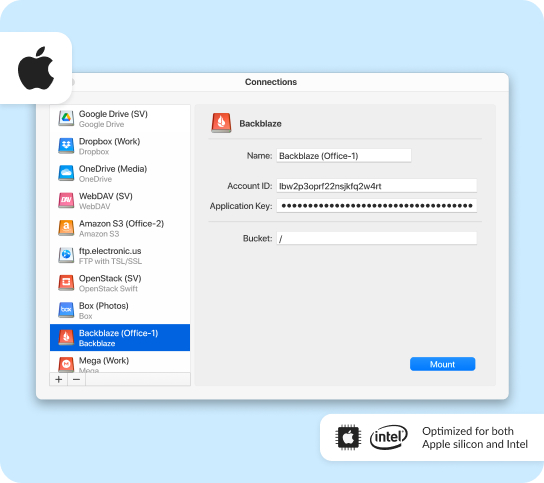
Task: Click the Apple logo badge
Action: click(x=36, y=68)
